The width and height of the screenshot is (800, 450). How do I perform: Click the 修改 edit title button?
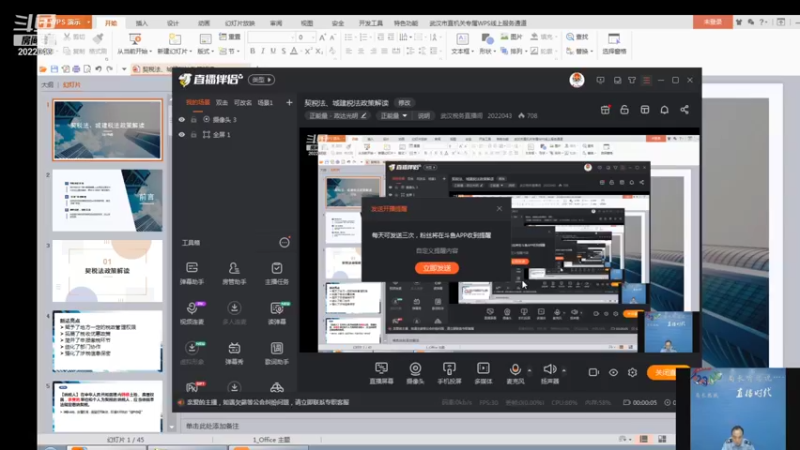pos(404,103)
